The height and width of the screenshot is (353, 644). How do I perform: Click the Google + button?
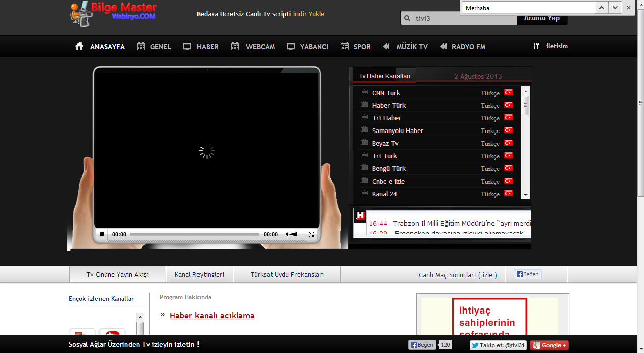coord(549,345)
